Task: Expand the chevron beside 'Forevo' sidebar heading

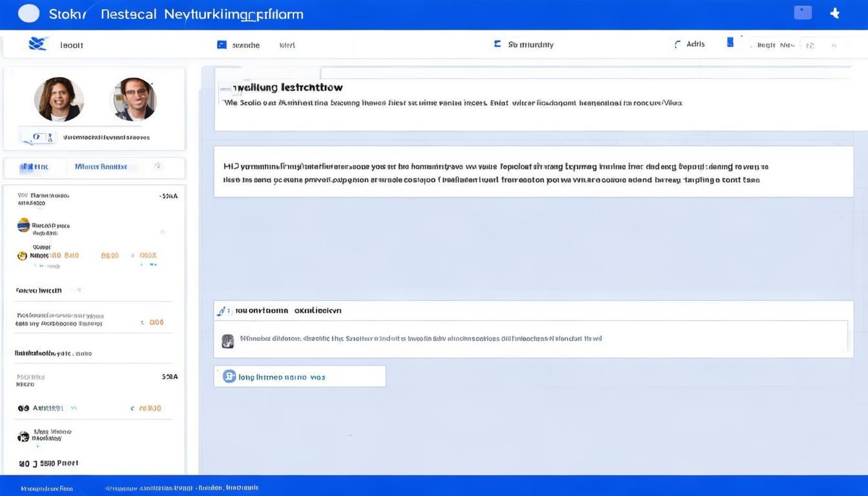Action: click(x=78, y=290)
